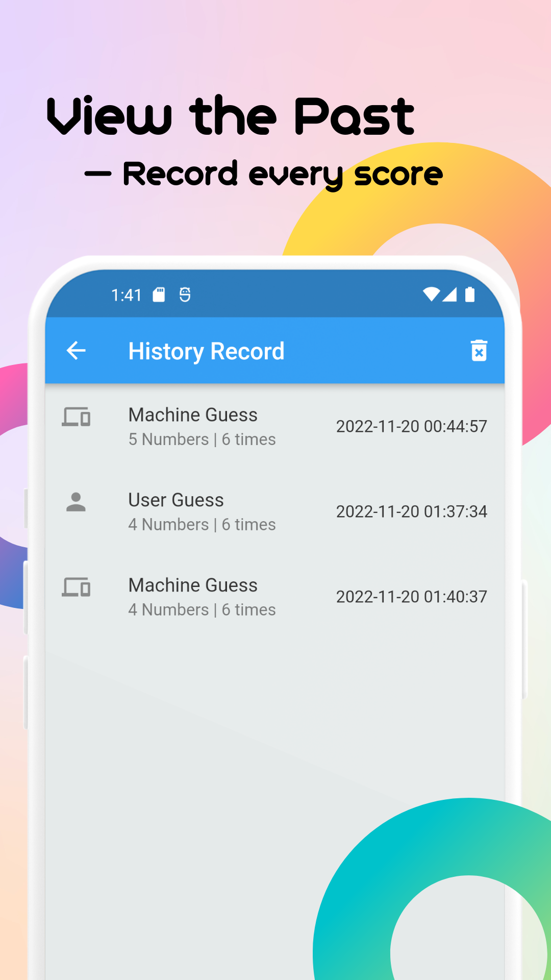
Task: Click the timestamp 2022-11-20 01:40:37
Action: pos(412,597)
